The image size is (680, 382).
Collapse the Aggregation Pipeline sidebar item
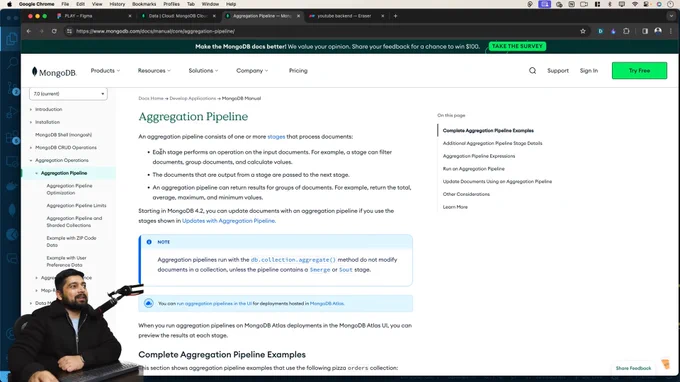36,173
